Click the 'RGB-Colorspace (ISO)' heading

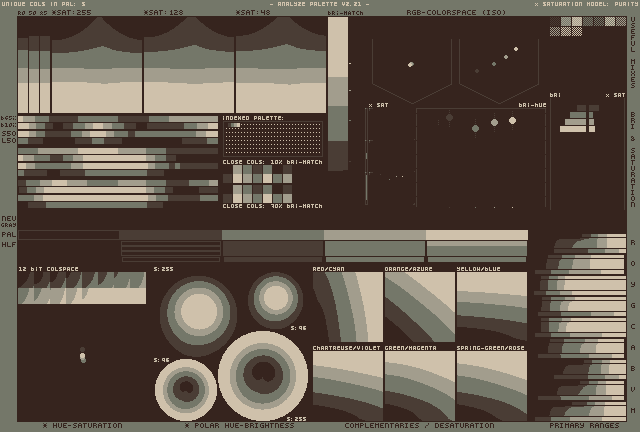tap(456, 12)
